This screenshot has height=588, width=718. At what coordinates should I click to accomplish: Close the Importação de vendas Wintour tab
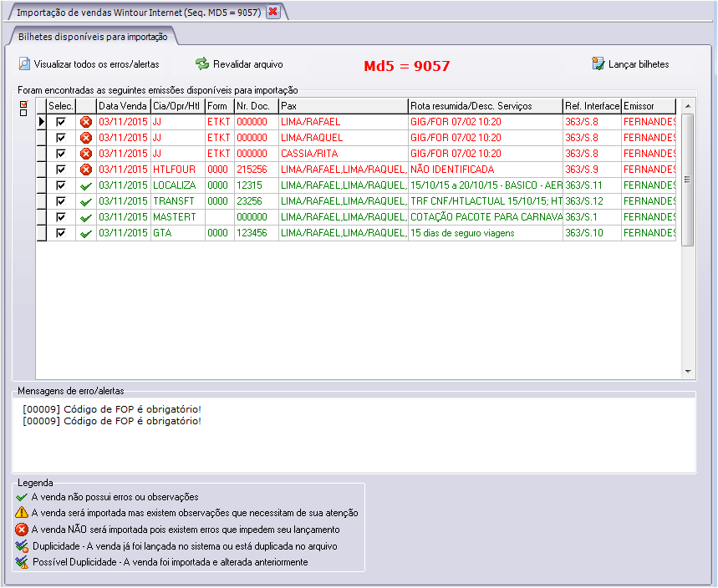pyautogui.click(x=273, y=12)
